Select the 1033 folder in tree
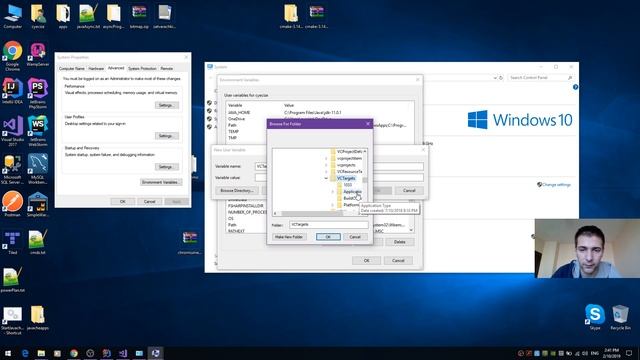The width and height of the screenshot is (640, 360). point(348,185)
